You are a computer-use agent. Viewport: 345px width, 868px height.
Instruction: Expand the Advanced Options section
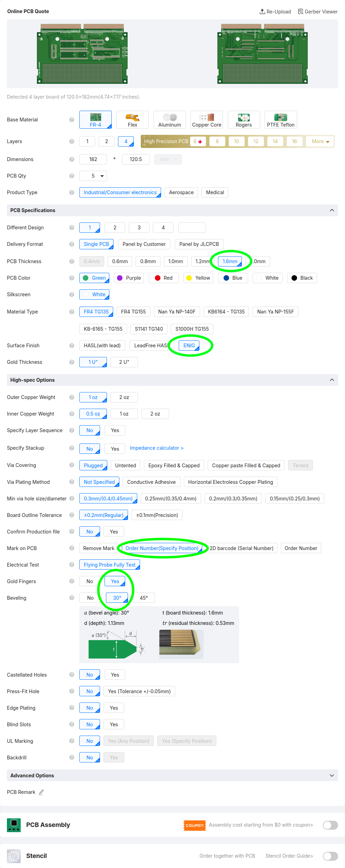click(332, 776)
